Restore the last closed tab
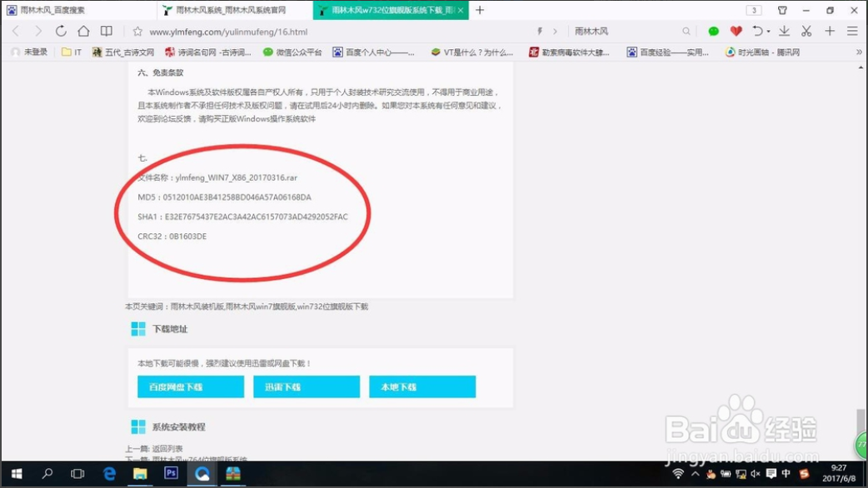The image size is (868, 488). [x=757, y=32]
